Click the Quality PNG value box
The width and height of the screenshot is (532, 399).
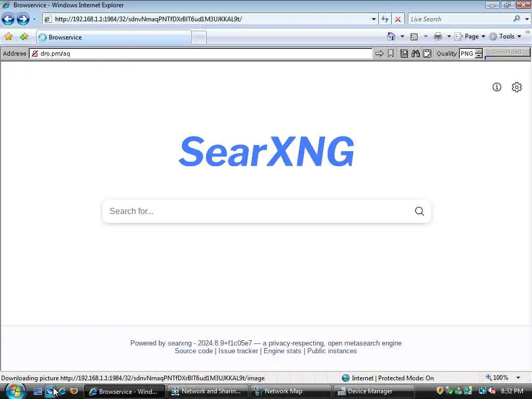pos(467,54)
